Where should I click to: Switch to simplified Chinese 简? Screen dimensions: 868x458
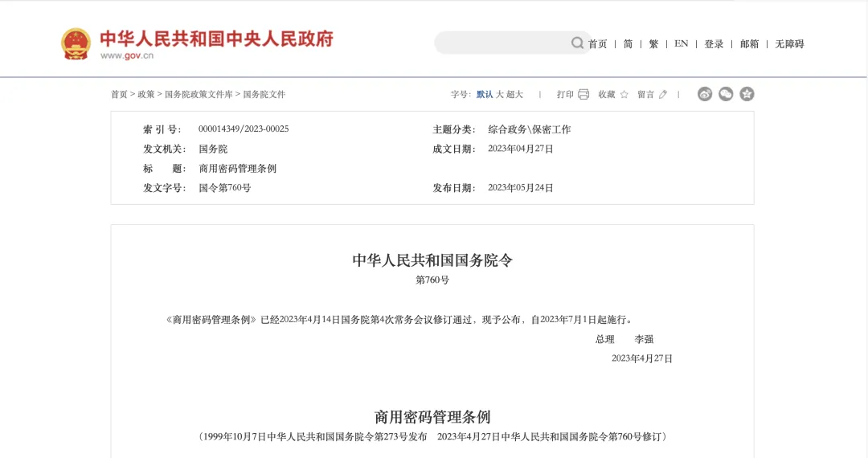coord(628,44)
